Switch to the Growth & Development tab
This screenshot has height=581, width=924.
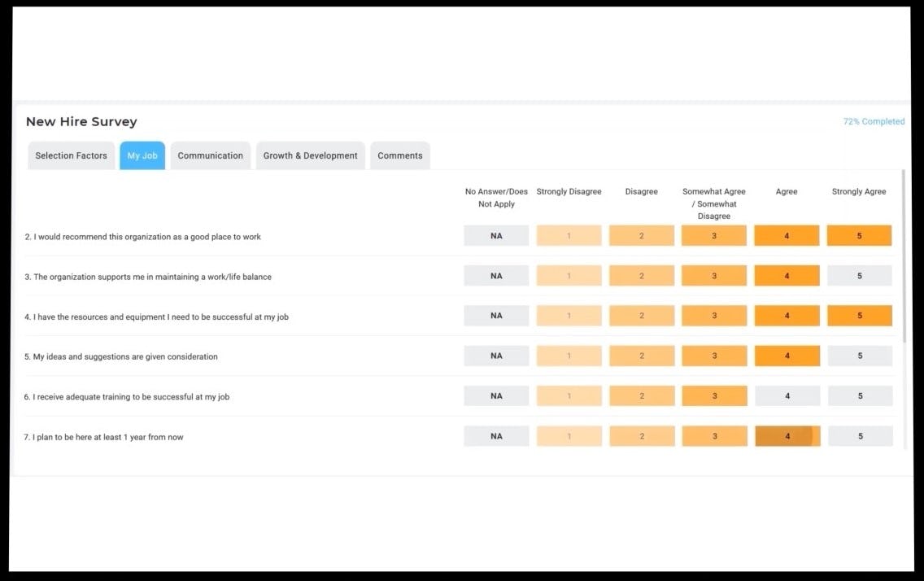310,155
